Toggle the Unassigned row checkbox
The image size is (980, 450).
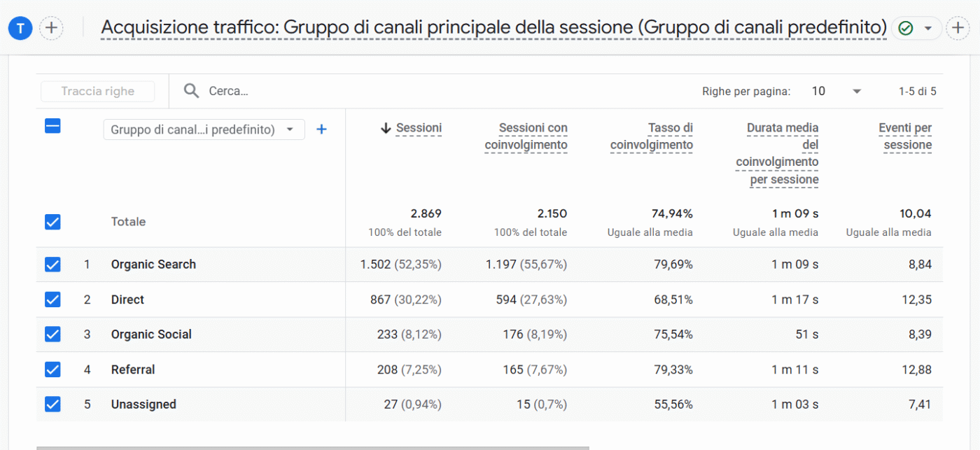tap(52, 405)
